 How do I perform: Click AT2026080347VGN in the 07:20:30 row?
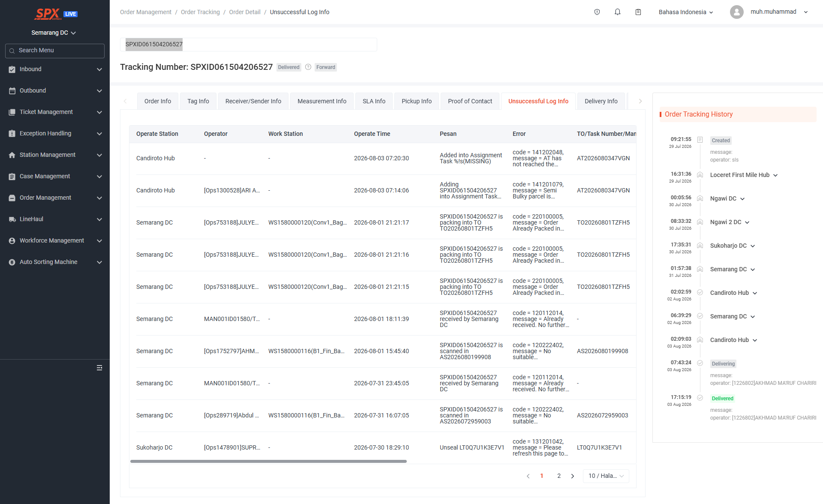(603, 159)
